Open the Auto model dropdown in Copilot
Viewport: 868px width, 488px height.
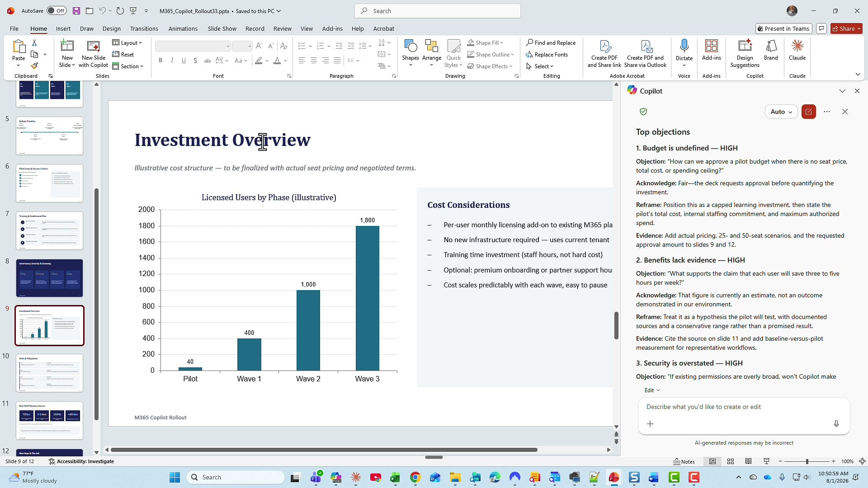(x=781, y=112)
